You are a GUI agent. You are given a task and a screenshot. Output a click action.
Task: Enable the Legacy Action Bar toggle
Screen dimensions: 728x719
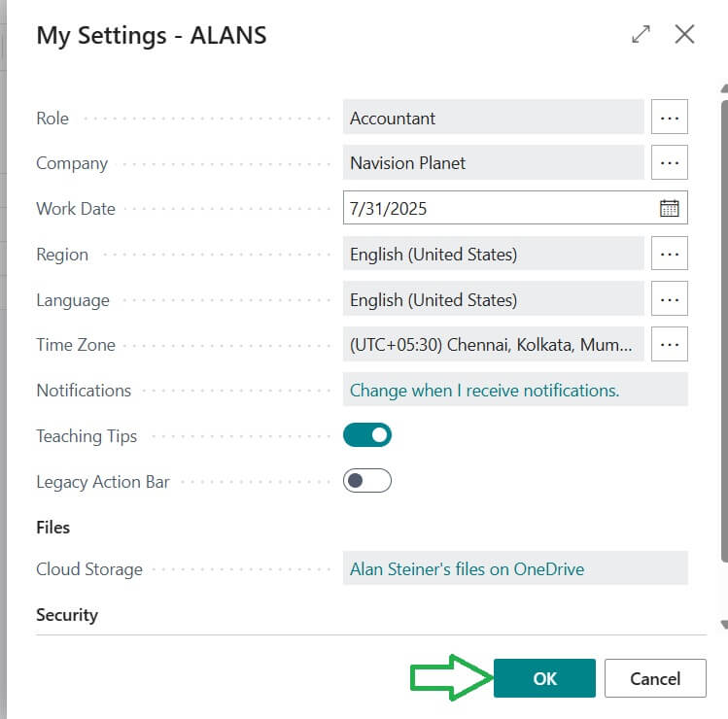point(367,481)
